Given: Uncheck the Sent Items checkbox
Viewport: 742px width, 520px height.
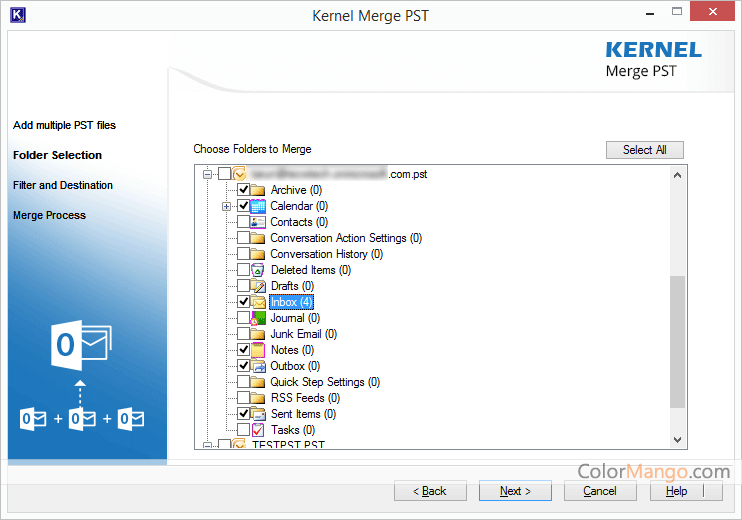Looking at the screenshot, I should pyautogui.click(x=243, y=414).
